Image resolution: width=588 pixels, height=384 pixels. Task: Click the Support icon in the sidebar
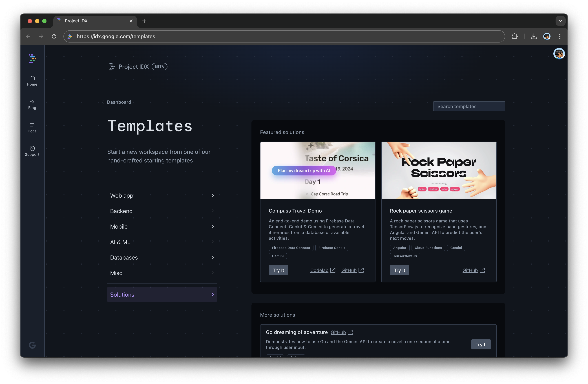pos(32,150)
